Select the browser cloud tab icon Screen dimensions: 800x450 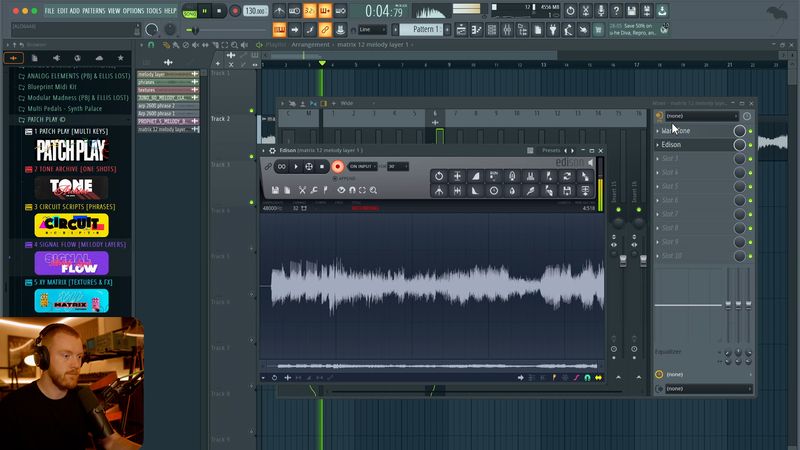(x=99, y=58)
